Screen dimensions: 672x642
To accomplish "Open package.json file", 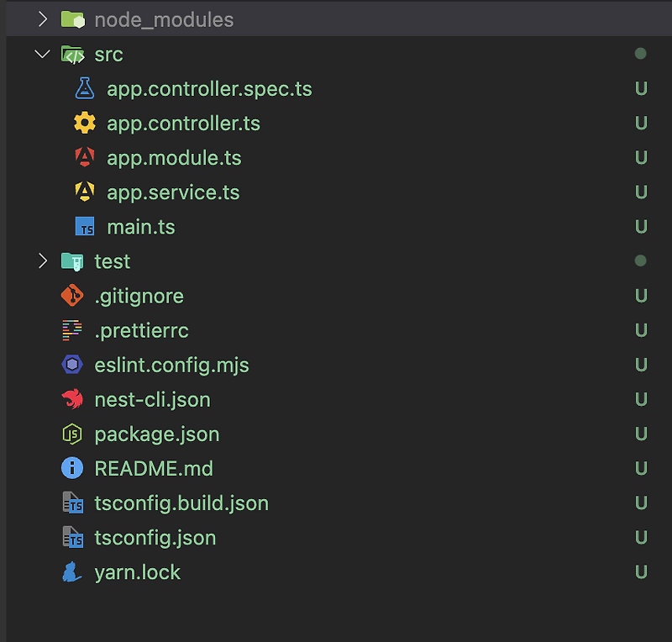I will [156, 434].
